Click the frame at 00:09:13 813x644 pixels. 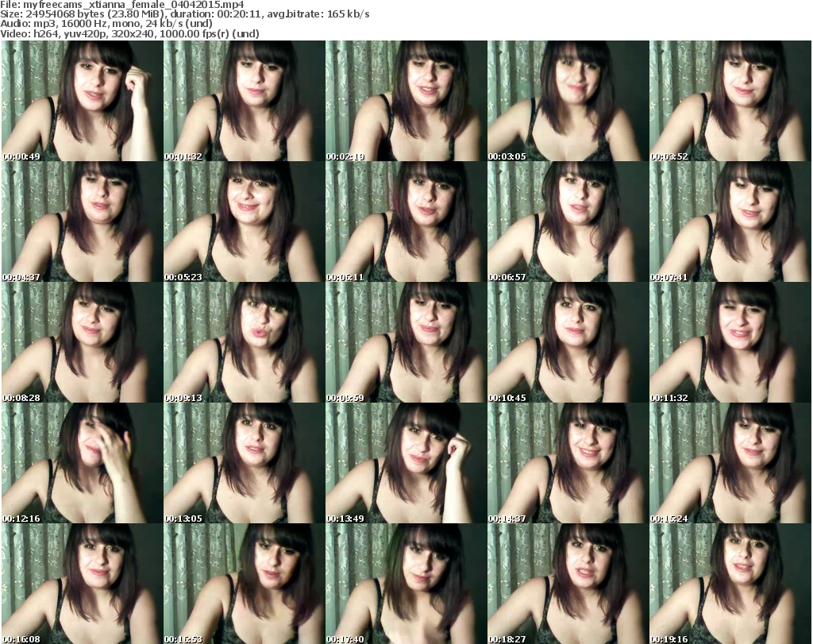[x=243, y=342]
